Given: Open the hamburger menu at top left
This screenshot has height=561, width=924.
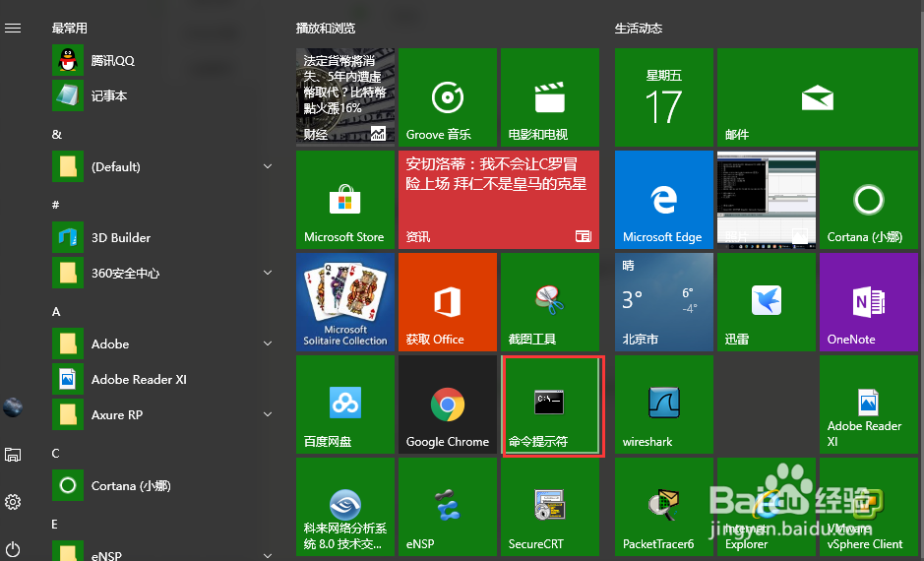Looking at the screenshot, I should click(x=13, y=29).
